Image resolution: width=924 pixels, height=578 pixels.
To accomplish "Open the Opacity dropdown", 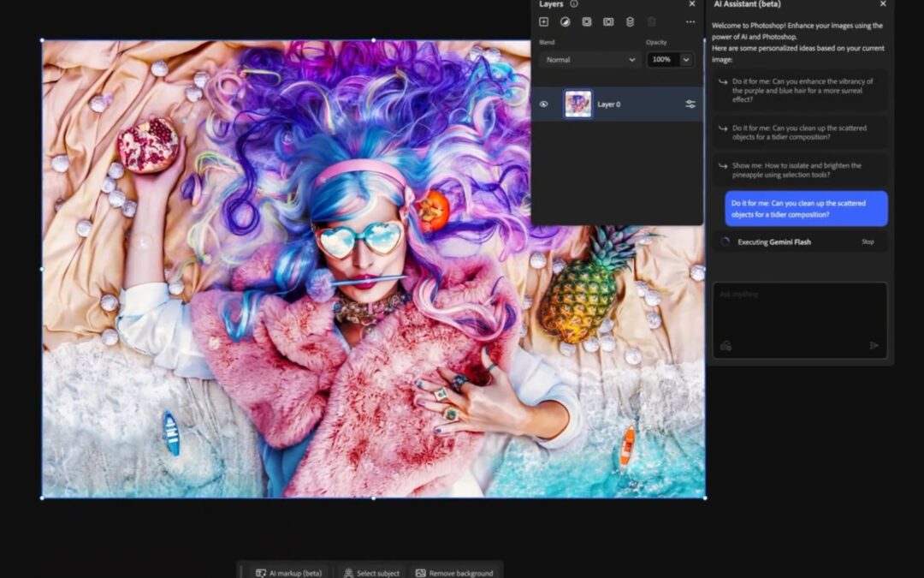I will [685, 60].
